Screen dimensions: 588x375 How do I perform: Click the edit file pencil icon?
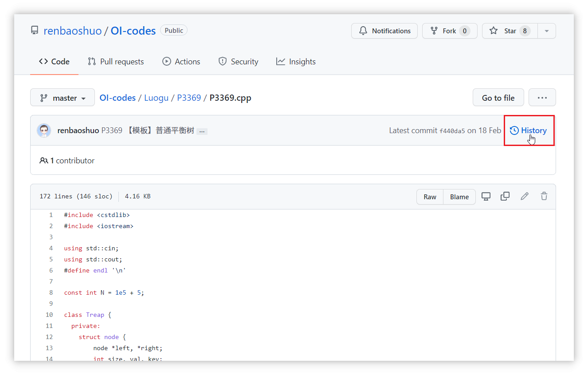(525, 196)
